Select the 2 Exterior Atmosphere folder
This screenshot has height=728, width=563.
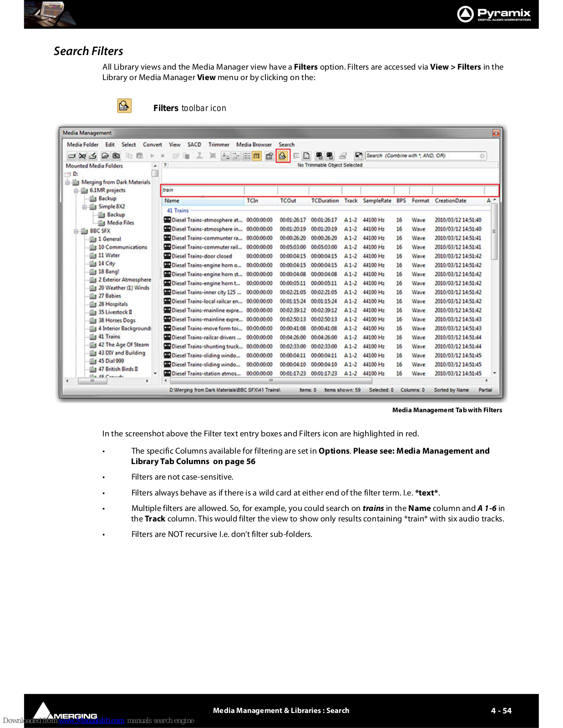pyautogui.click(x=125, y=280)
